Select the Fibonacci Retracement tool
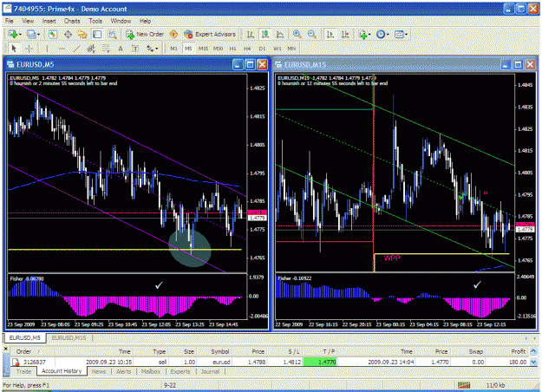 pos(106,49)
